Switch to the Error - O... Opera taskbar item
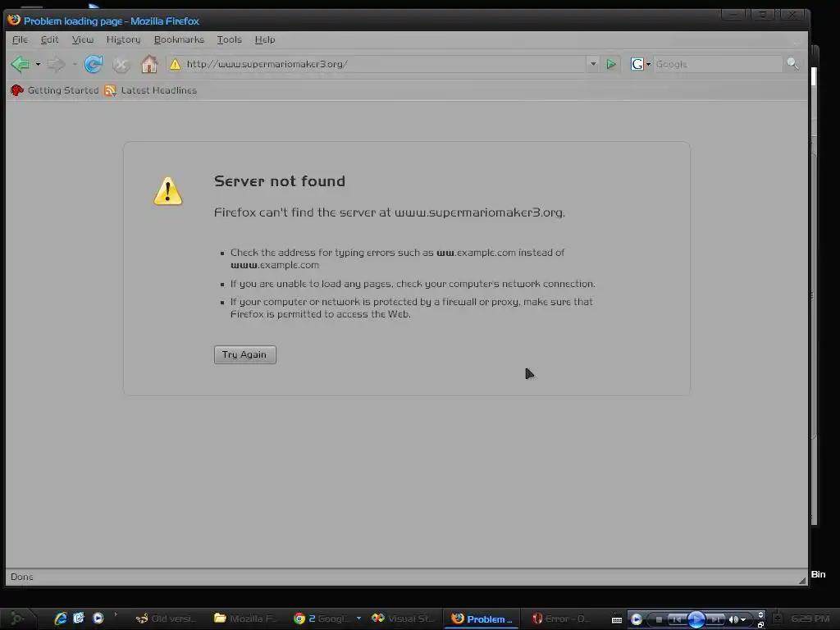The height and width of the screenshot is (630, 840). [561, 619]
